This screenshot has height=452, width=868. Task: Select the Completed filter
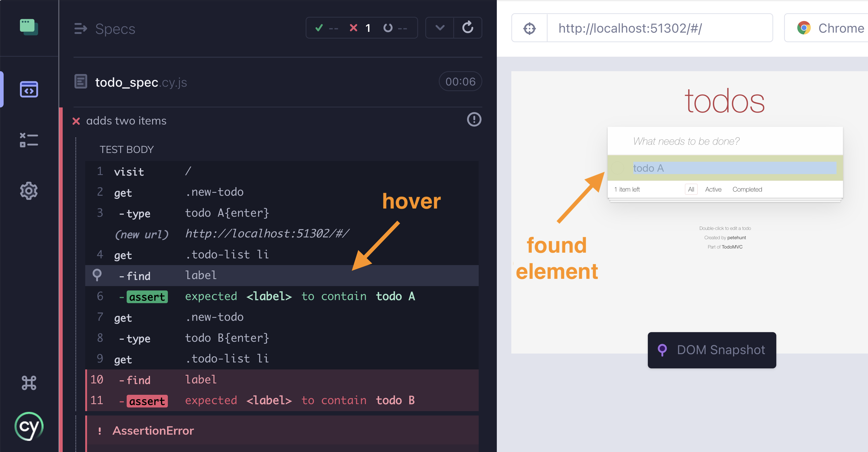pos(747,189)
